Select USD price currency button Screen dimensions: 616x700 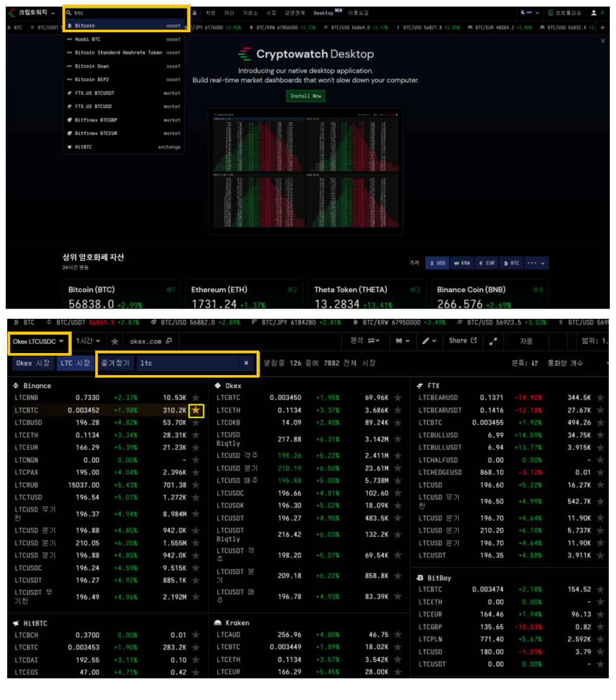[437, 263]
